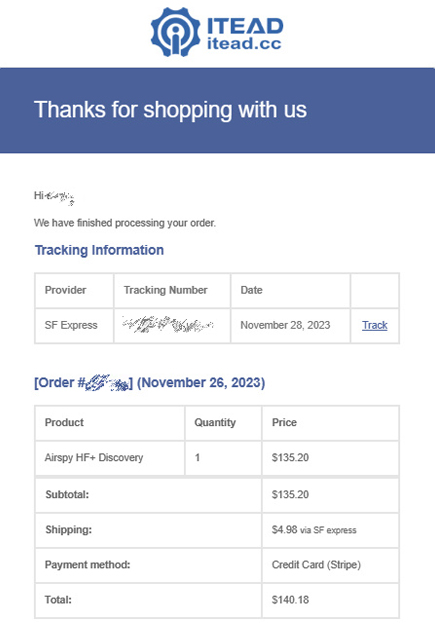The height and width of the screenshot is (639, 435).
Task: Select the We have finished processing text
Action: tap(125, 223)
